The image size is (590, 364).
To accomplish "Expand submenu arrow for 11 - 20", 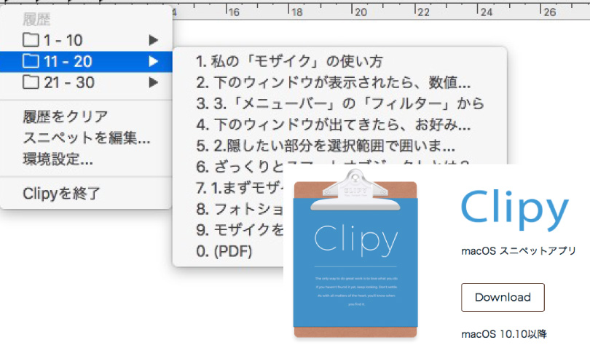I will tap(153, 61).
